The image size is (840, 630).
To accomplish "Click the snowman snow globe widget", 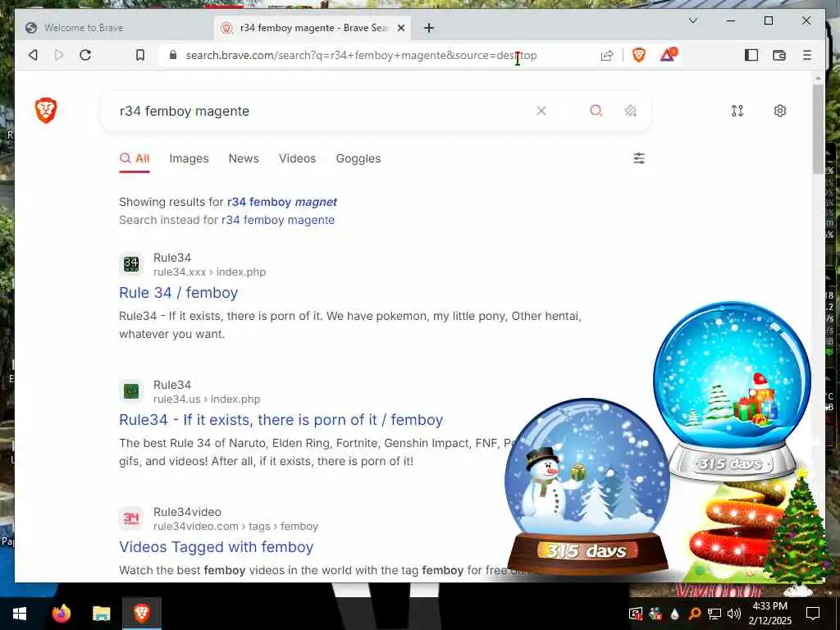I will 587,485.
